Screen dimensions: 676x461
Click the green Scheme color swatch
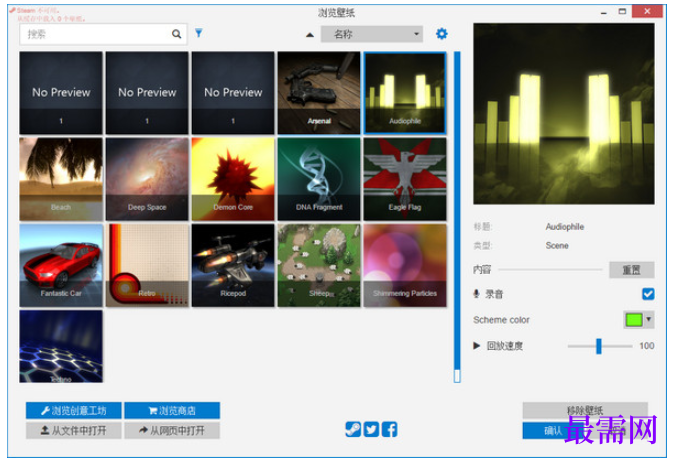(x=634, y=320)
